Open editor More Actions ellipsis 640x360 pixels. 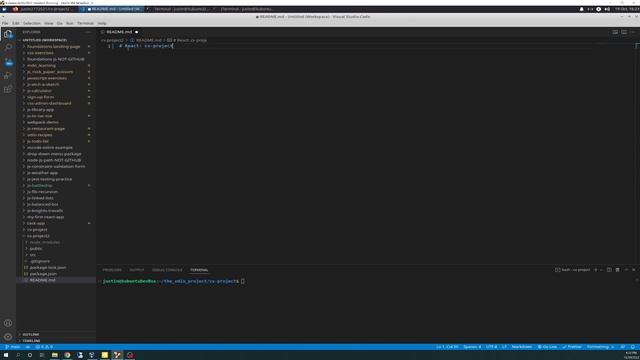click(x=633, y=32)
